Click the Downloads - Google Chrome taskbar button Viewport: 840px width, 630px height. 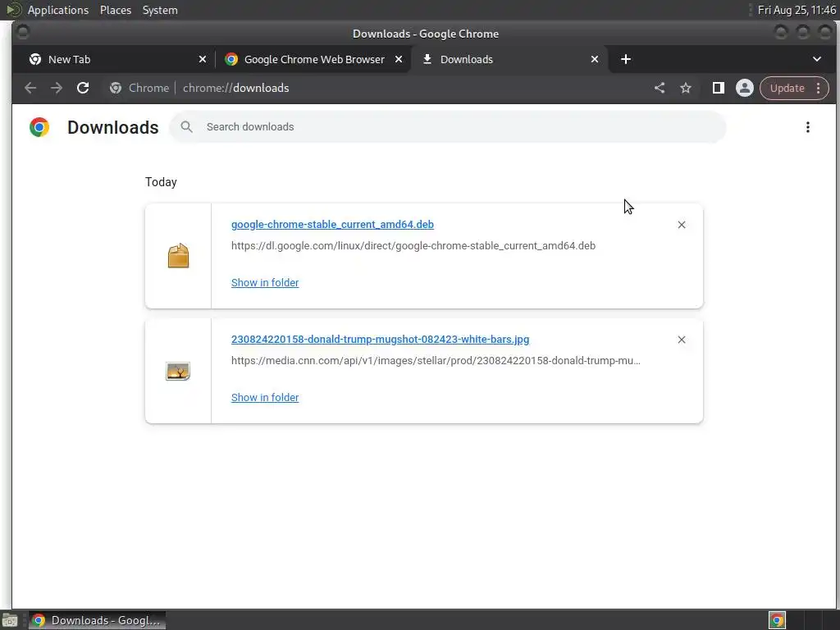97,620
